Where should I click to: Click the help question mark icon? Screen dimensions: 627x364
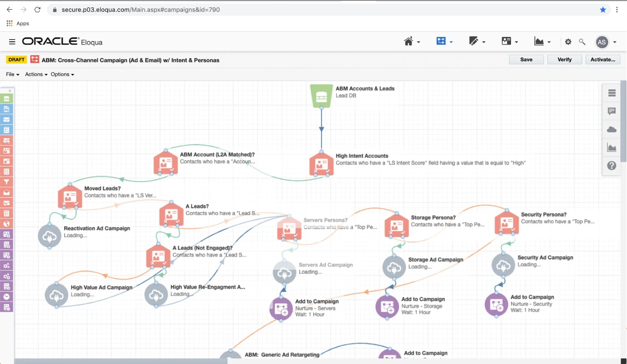612,166
